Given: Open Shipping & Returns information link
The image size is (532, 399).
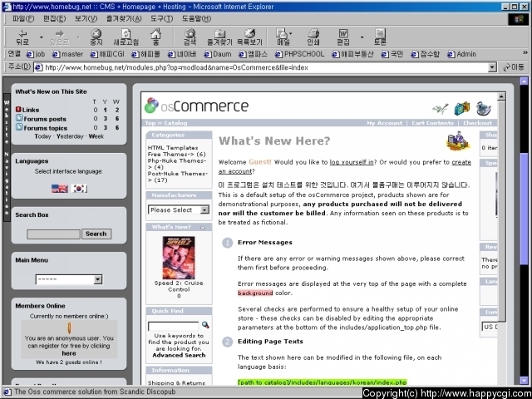Looking at the screenshot, I should 176,383.
